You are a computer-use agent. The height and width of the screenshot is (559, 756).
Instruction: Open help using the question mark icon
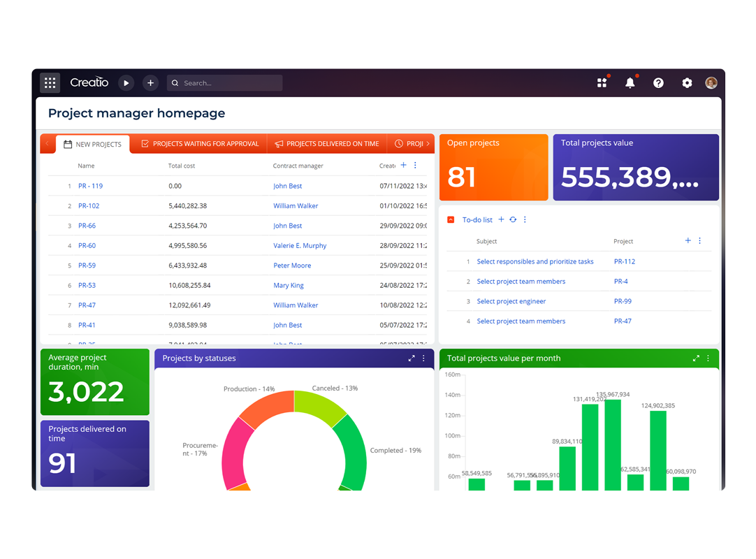[658, 82]
